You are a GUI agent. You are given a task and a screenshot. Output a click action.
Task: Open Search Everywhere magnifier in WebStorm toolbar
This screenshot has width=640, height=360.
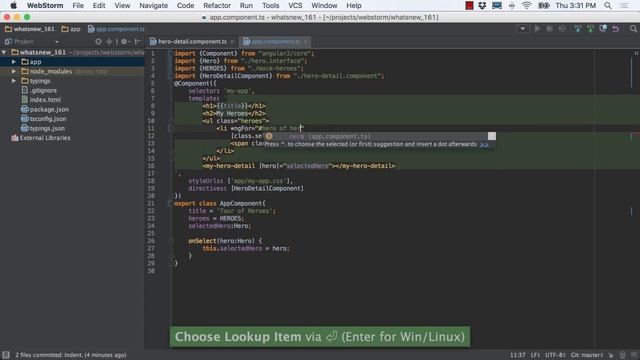[633, 29]
